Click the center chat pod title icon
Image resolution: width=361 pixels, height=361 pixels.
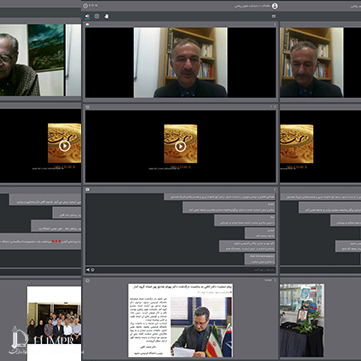(88, 189)
